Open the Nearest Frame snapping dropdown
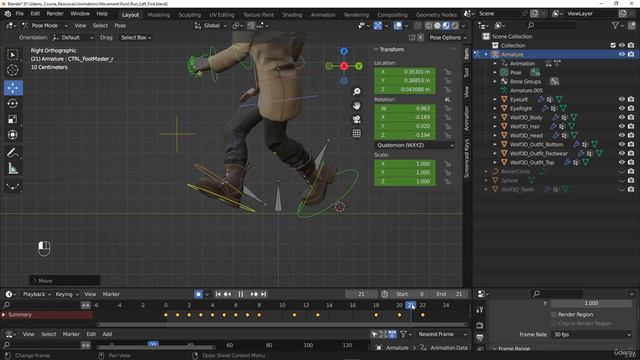Viewport: 640px width, 360px height. (442, 334)
